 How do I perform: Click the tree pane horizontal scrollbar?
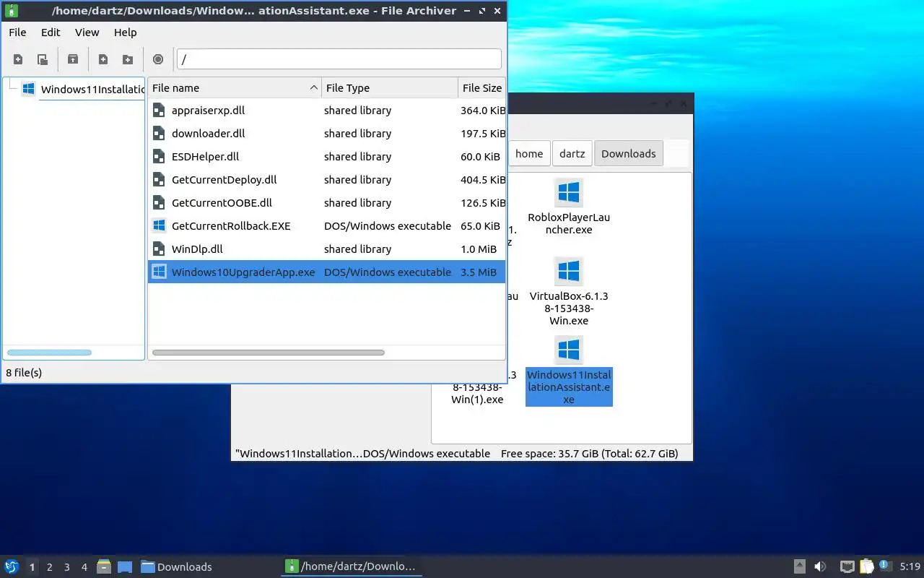click(49, 353)
